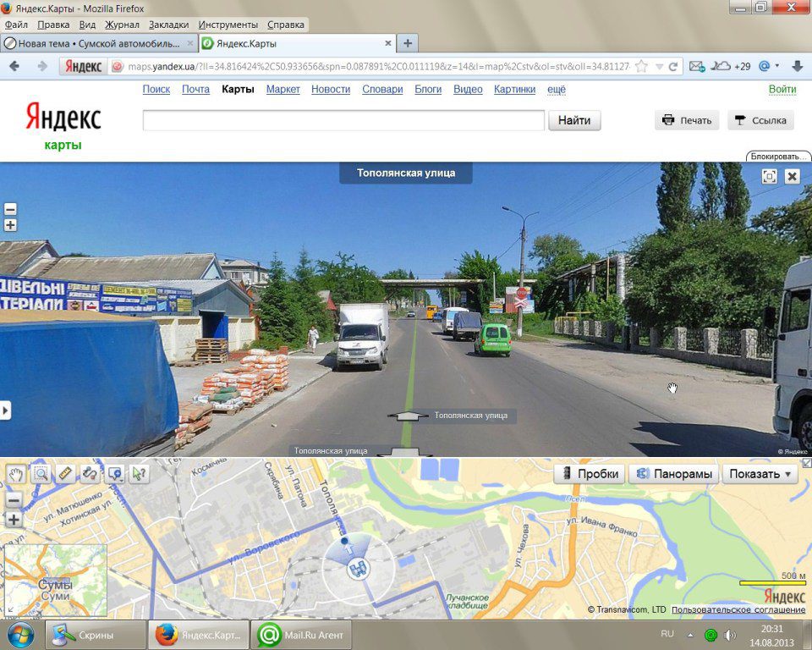Screen dimensions: 812x650
Task: Open the Windows Start menu
Action: coord(19,635)
